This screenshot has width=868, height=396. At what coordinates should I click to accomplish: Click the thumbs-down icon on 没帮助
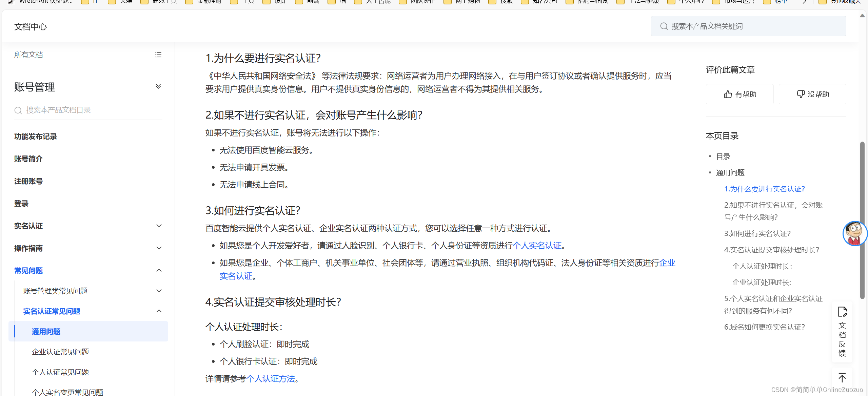[x=801, y=94]
